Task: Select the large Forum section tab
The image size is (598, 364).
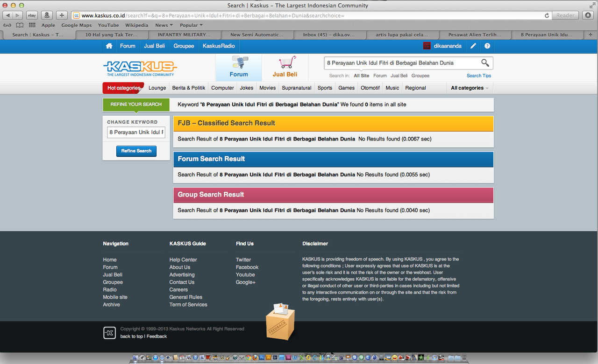Action: tap(239, 68)
